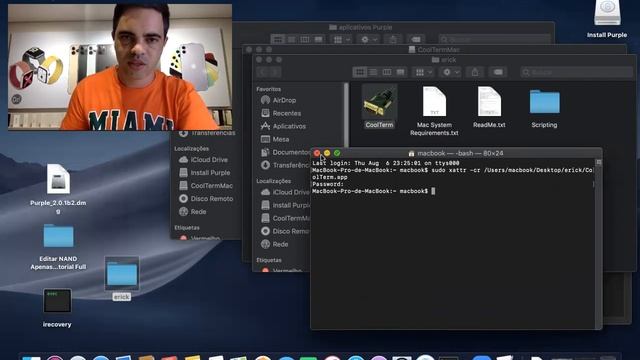This screenshot has width=640, height=360.
Task: Select Install Purple in erick window sidebar
Action: click(285, 205)
